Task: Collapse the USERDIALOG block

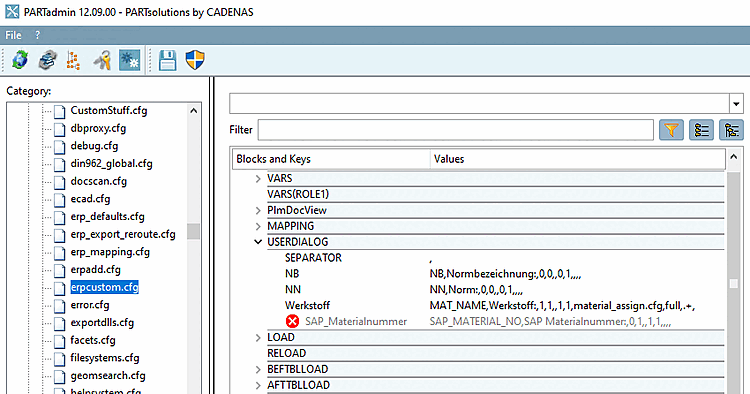Action: (258, 242)
